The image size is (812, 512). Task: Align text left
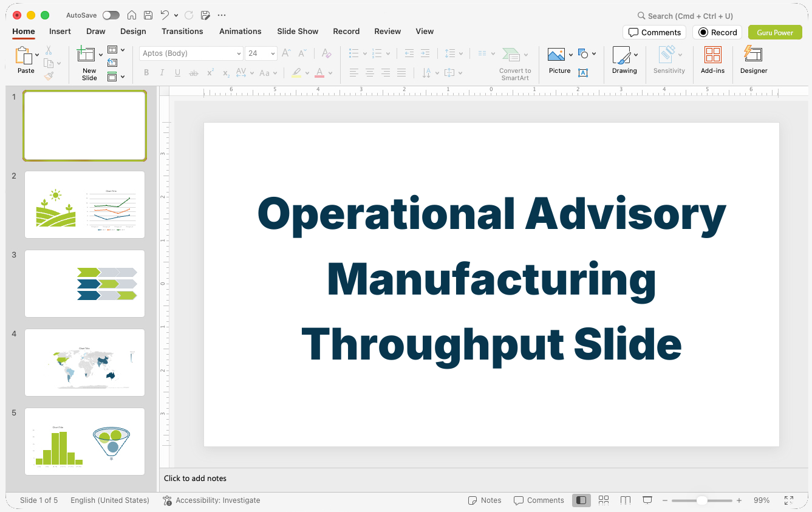click(x=354, y=73)
